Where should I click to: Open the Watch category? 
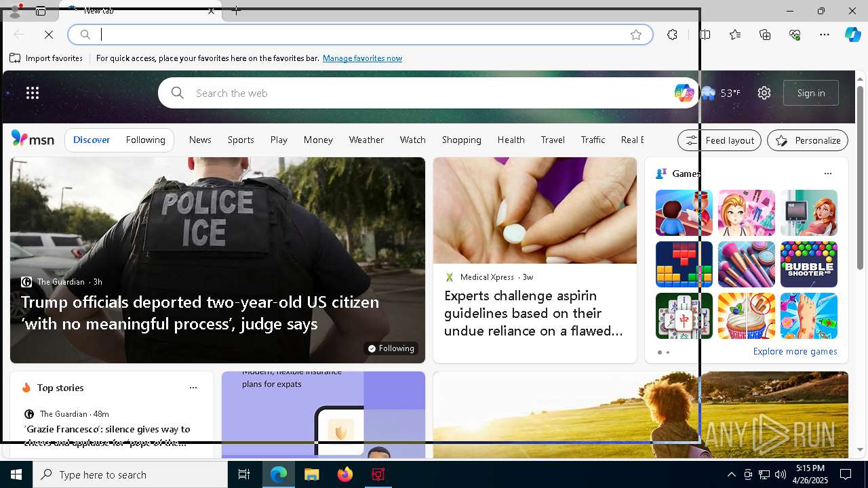click(x=412, y=140)
